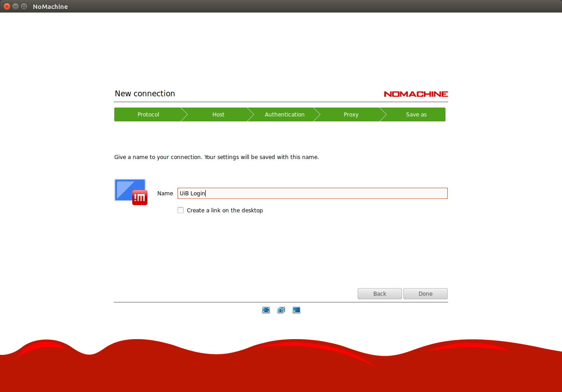Click the blue connection monitor icon

coord(130,190)
